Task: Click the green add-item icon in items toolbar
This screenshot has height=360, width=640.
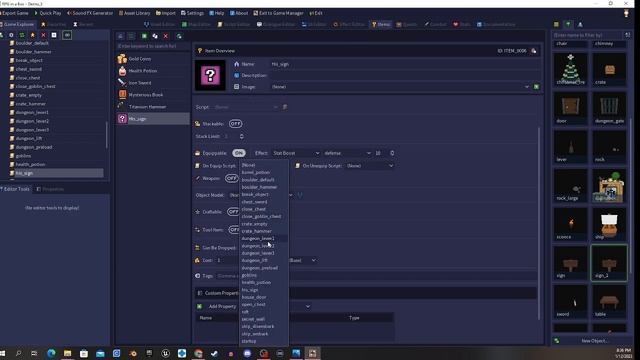Action: coord(144,36)
